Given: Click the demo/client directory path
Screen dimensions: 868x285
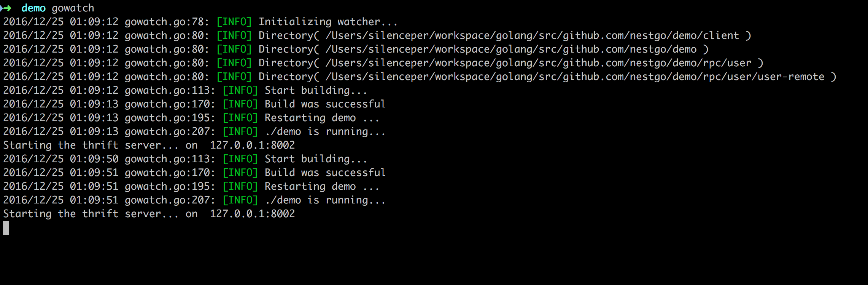Looking at the screenshot, I should click(x=532, y=35).
